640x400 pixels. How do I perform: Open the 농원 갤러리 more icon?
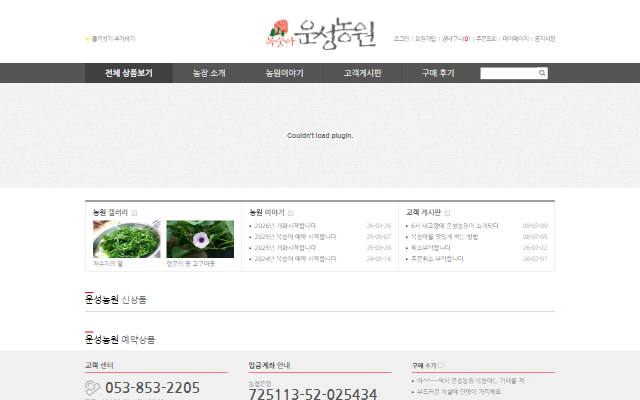coord(134,213)
